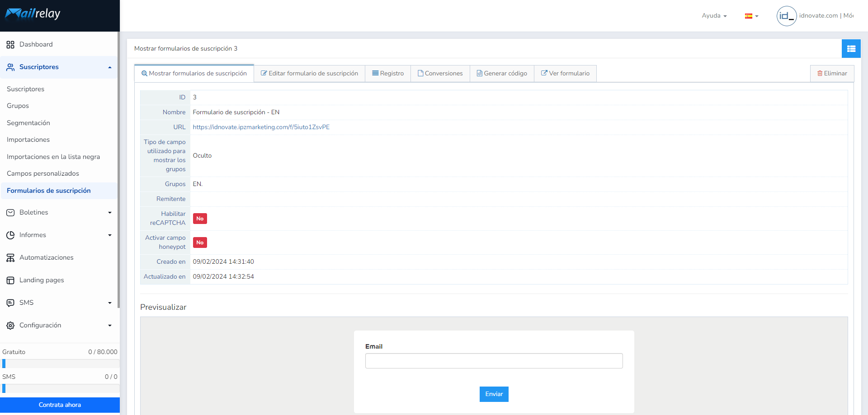Open the language dropdown caret
Screen dimensions: 868x415
click(x=757, y=16)
